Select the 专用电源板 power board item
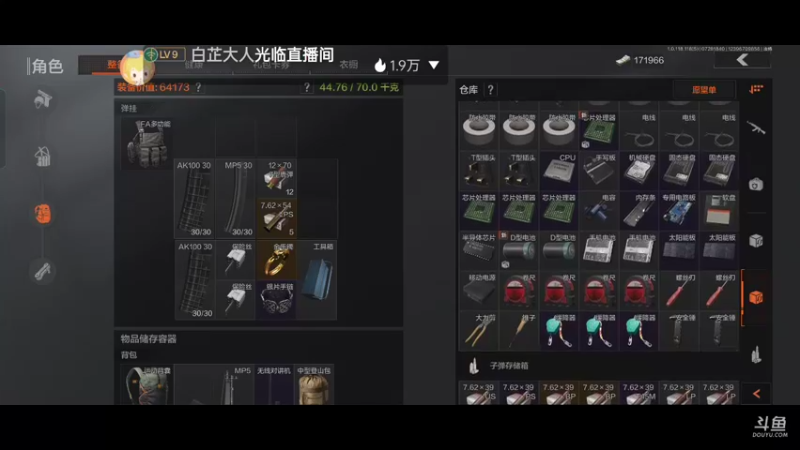800x450 pixels. 679,211
